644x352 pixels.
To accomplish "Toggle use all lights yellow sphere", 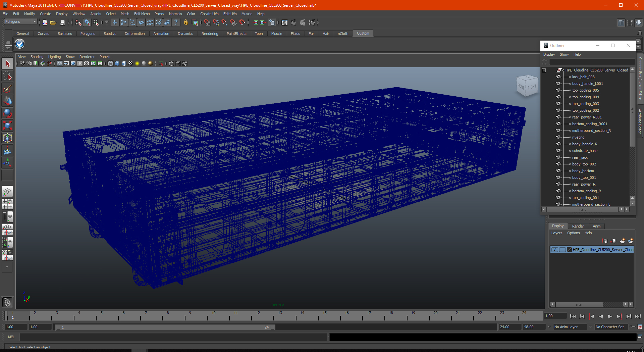I will [x=137, y=63].
